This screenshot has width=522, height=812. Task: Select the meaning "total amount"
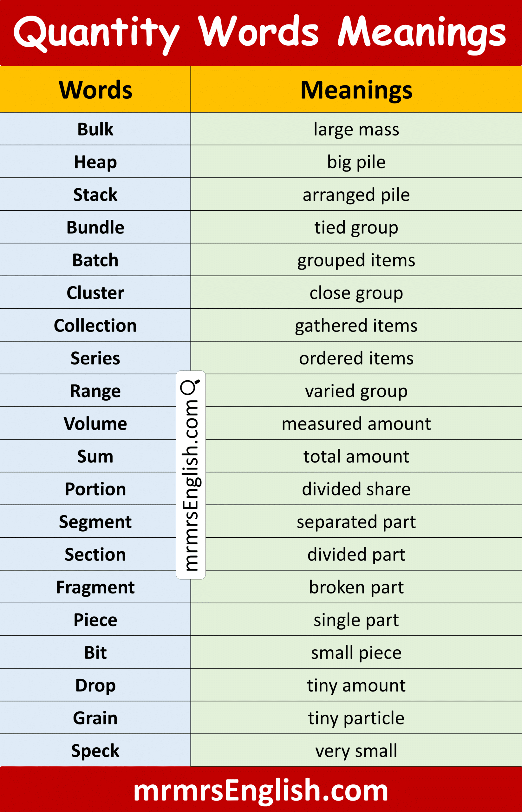click(x=356, y=456)
